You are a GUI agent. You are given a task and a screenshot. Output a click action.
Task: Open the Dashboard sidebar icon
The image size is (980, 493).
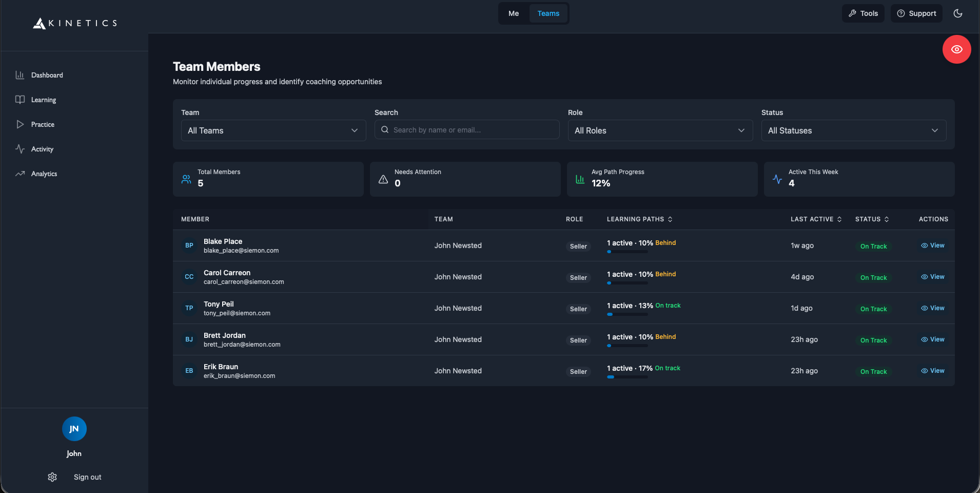(20, 75)
